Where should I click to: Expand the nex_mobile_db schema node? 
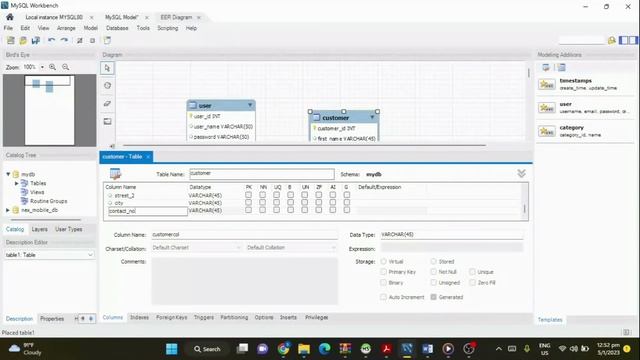8,210
